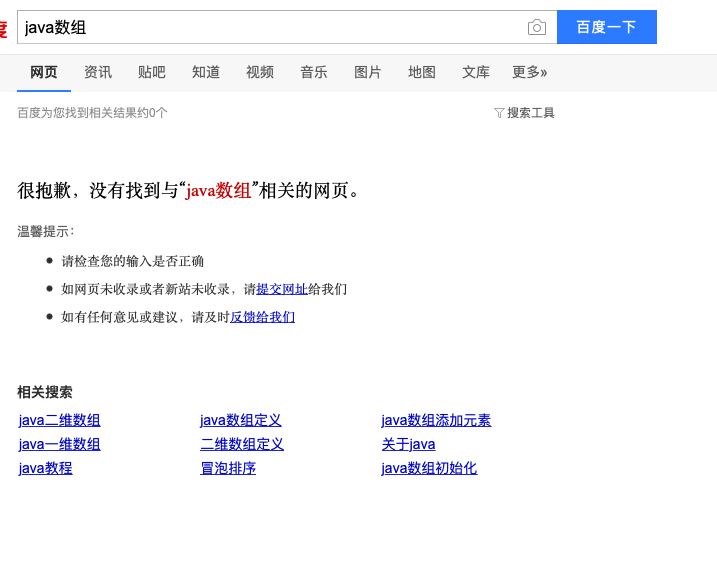Open related search java一维数组
This screenshot has width=717, height=570.
click(59, 444)
